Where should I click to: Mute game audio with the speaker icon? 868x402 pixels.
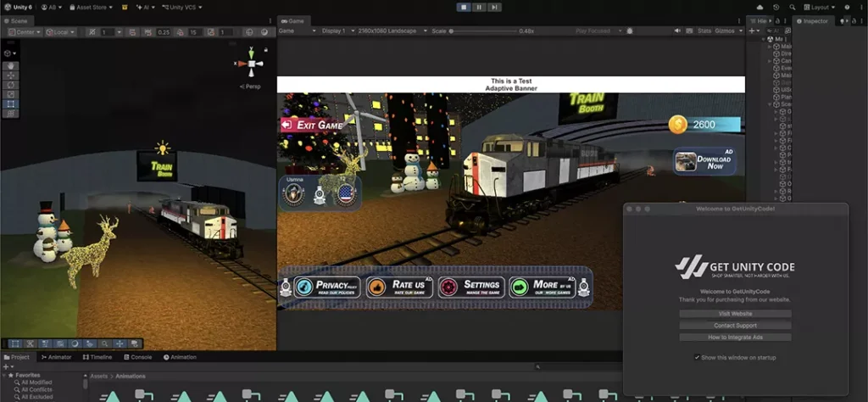(677, 31)
